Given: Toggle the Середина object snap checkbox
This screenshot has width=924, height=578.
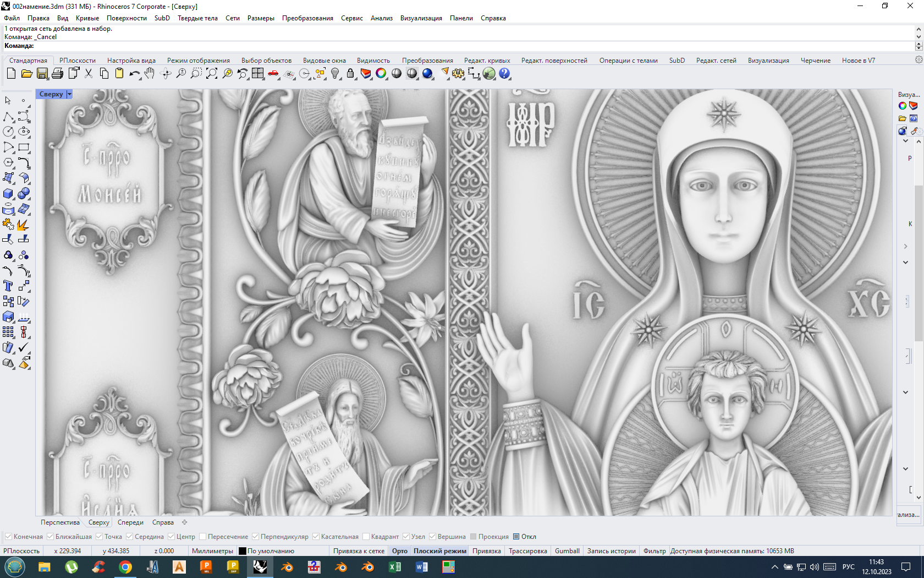Looking at the screenshot, I should point(129,537).
